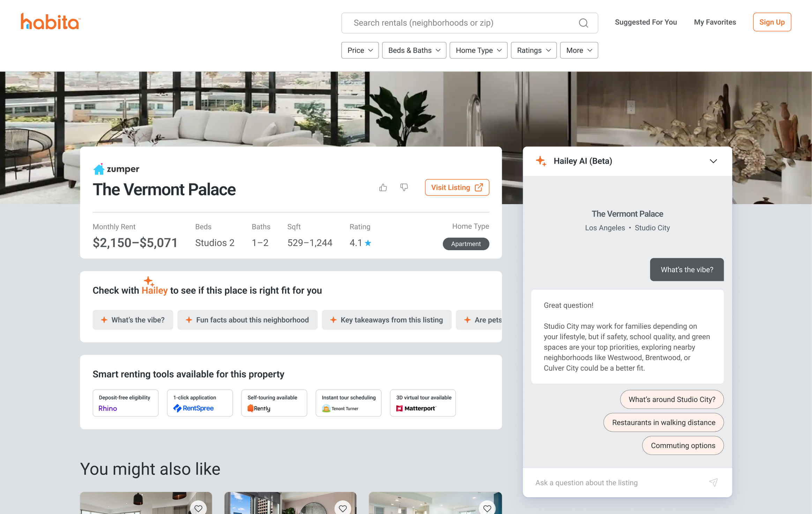Click the search magnifier icon
The width and height of the screenshot is (812, 514).
583,23
